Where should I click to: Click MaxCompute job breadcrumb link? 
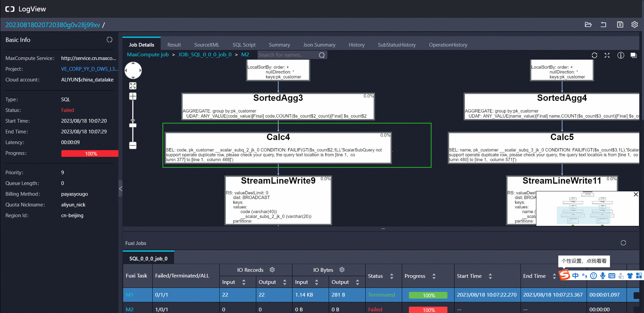tap(148, 55)
